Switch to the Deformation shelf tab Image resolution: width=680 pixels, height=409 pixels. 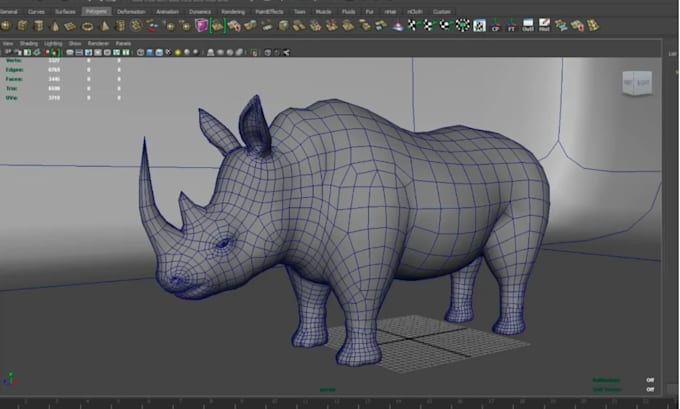[131, 12]
